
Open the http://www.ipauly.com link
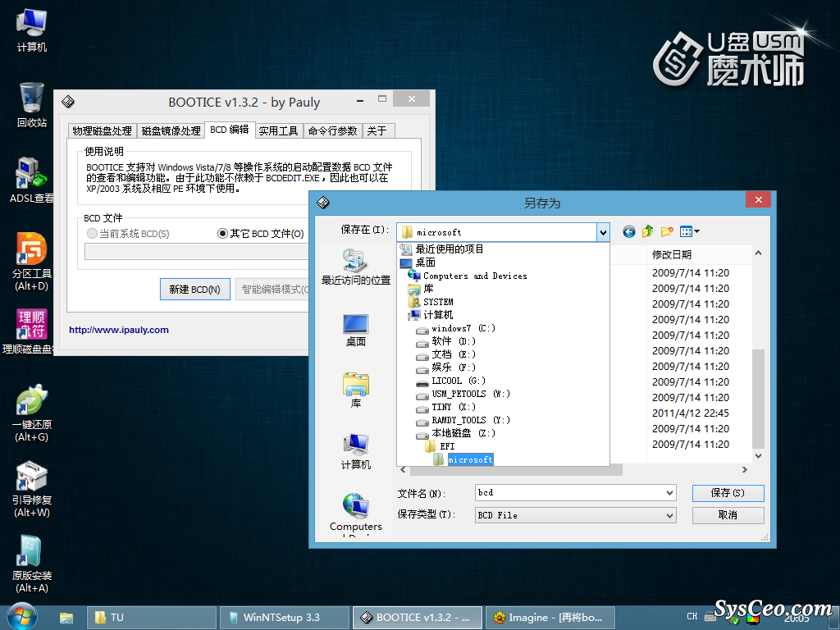pyautogui.click(x=119, y=330)
